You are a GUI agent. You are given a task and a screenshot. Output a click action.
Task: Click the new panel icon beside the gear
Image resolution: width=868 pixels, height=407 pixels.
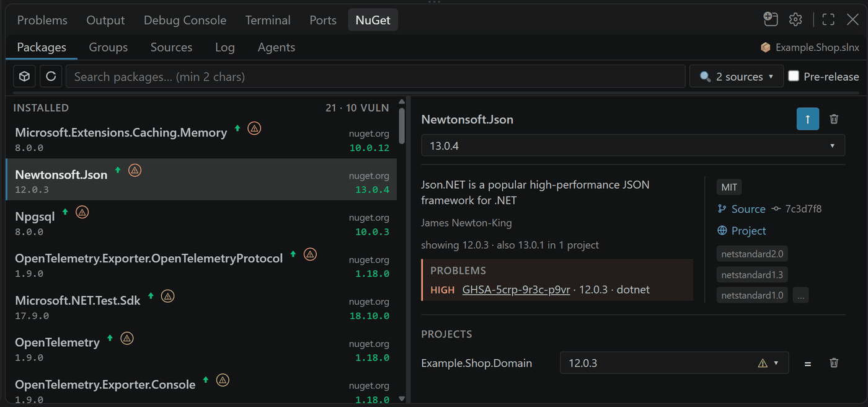(x=770, y=19)
